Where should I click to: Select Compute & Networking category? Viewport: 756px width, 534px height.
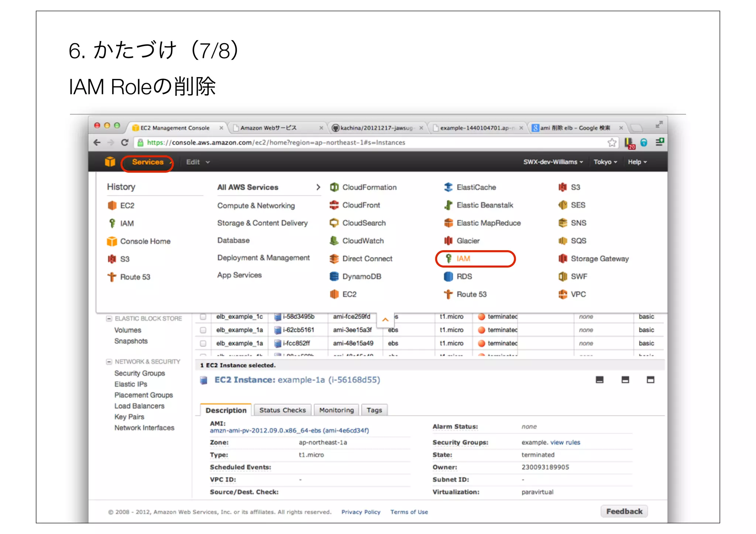click(256, 206)
